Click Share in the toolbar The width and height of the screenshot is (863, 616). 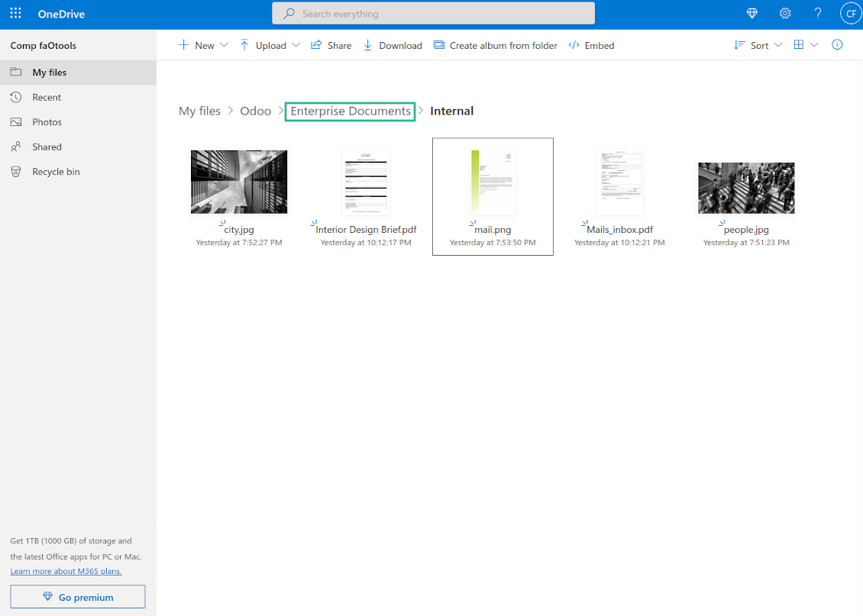pyautogui.click(x=331, y=45)
